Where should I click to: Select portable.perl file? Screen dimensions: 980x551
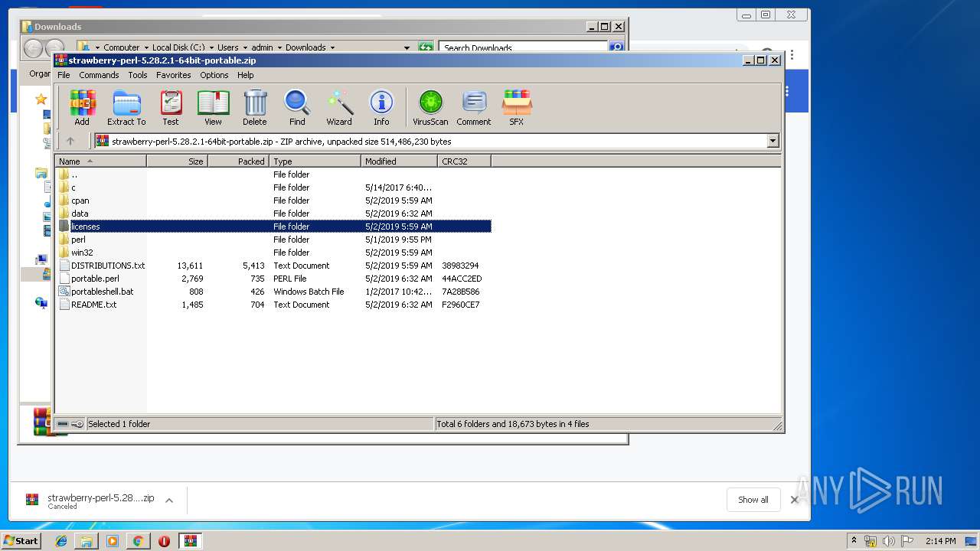[x=273, y=279]
